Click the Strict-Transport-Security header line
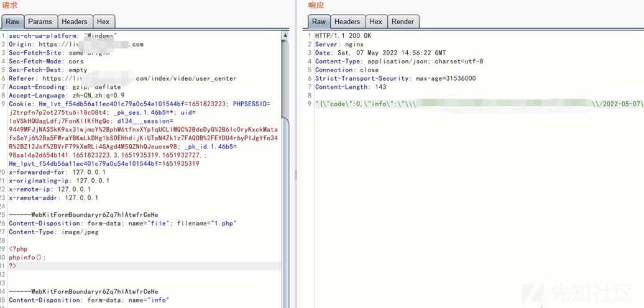The image size is (644, 308). [x=395, y=78]
